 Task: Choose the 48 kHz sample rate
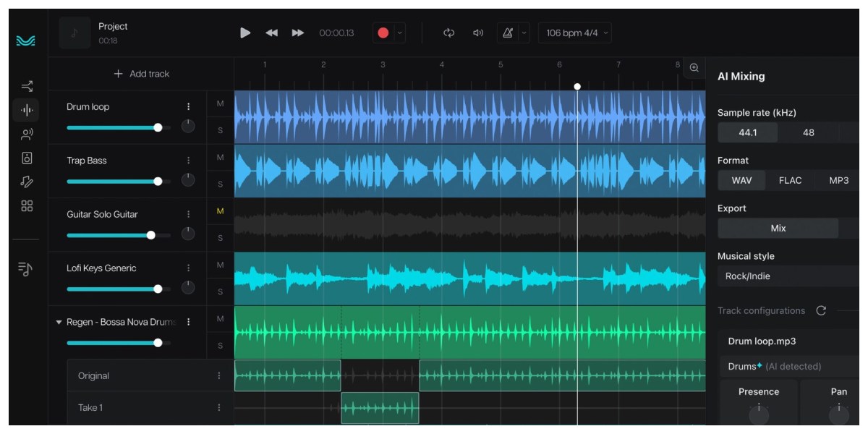tap(808, 132)
